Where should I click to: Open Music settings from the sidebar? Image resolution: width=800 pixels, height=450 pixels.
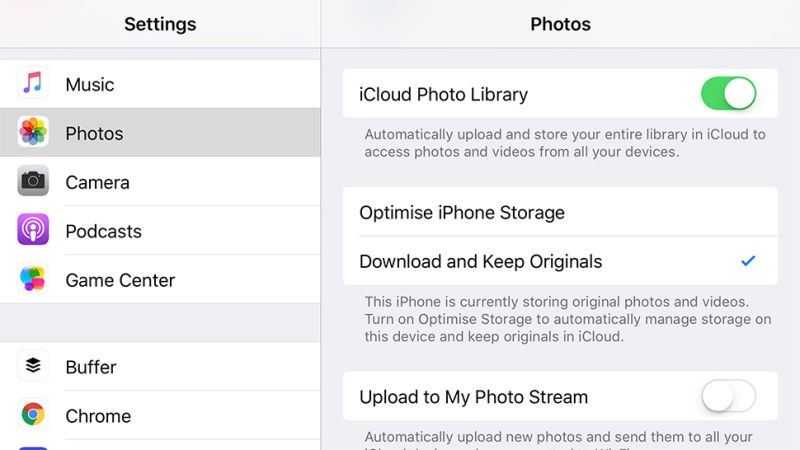tap(90, 84)
